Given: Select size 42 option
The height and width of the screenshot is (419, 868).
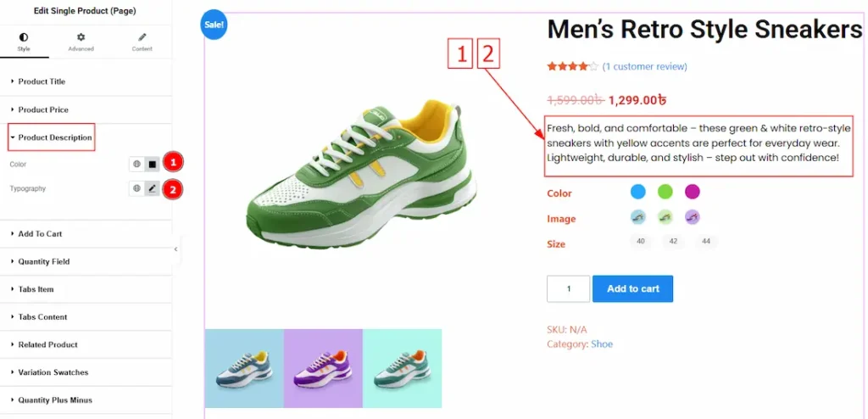Looking at the screenshot, I should pyautogui.click(x=674, y=242).
